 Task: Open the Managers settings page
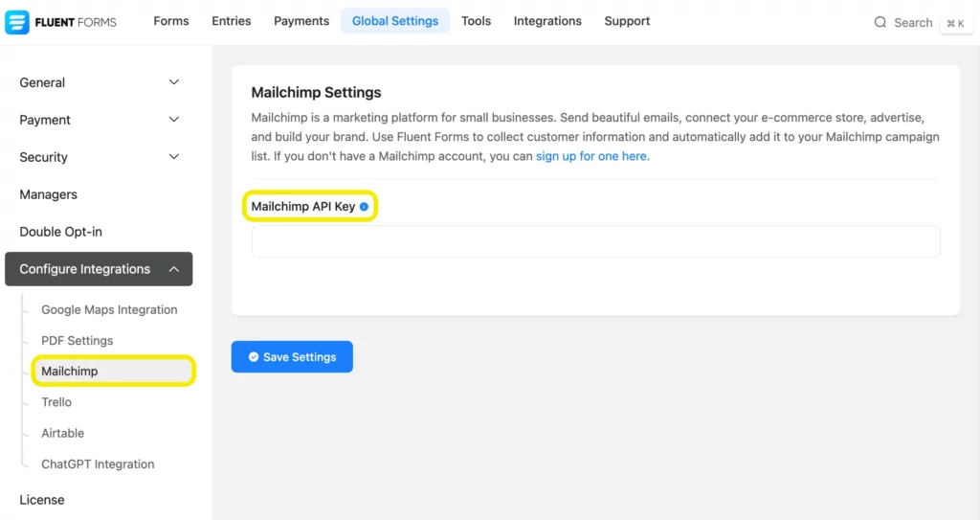click(x=48, y=194)
